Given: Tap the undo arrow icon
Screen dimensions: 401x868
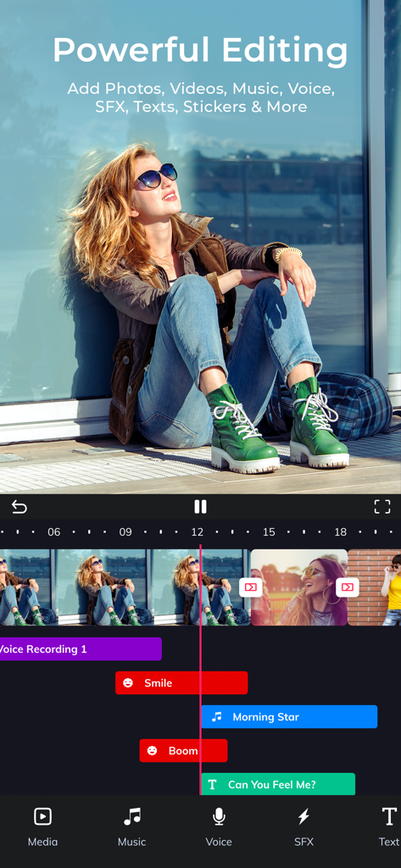Looking at the screenshot, I should 19,507.
